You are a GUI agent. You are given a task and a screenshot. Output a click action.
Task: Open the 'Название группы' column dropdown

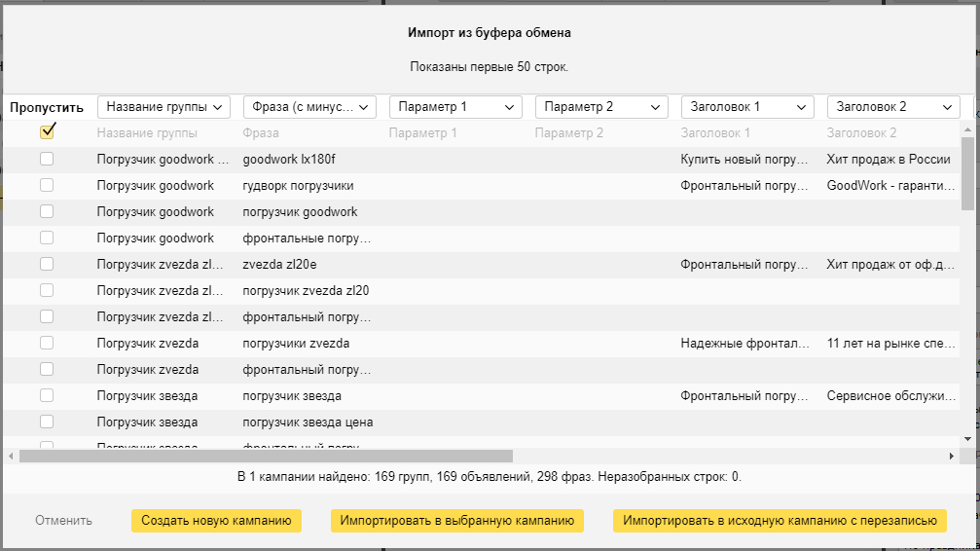click(x=163, y=106)
